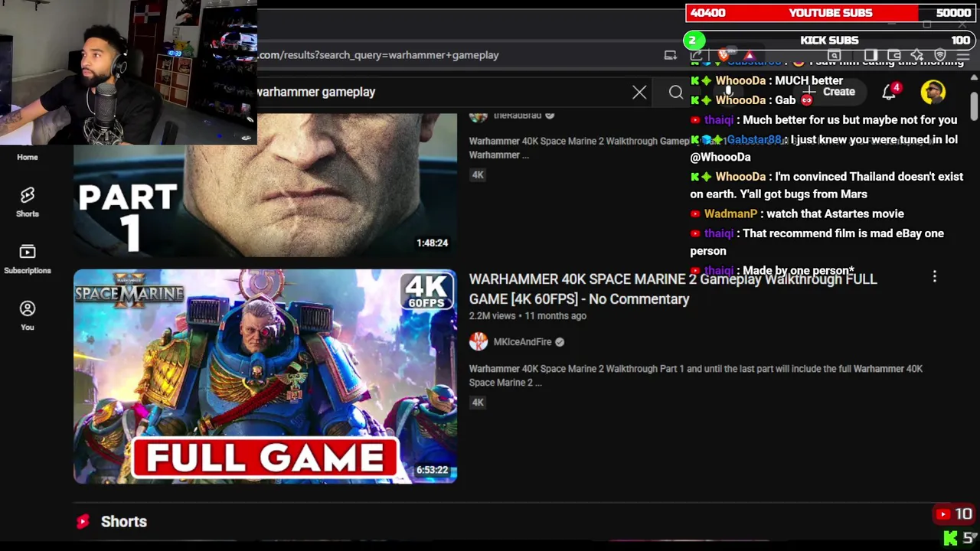Open the MKIceAndFire channel name link
Image resolution: width=980 pixels, height=551 pixels.
pyautogui.click(x=522, y=342)
